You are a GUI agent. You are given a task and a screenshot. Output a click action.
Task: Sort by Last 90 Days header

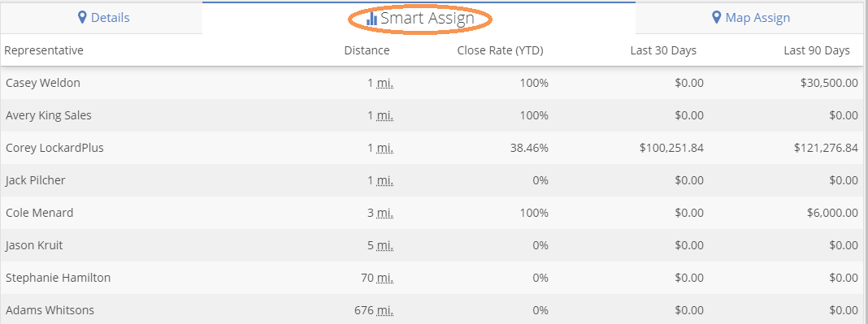pos(817,50)
